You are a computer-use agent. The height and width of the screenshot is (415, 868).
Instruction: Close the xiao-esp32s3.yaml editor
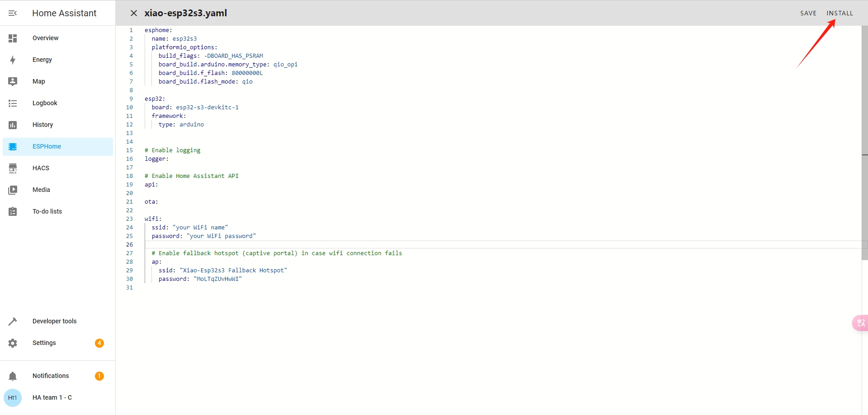click(x=134, y=13)
